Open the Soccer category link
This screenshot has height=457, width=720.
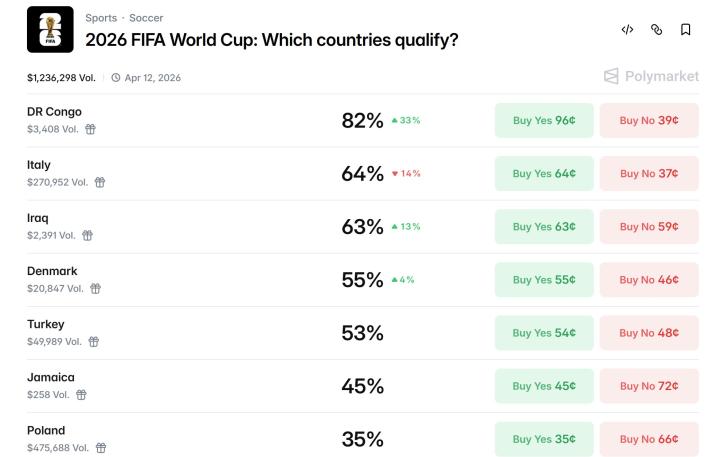pos(146,18)
